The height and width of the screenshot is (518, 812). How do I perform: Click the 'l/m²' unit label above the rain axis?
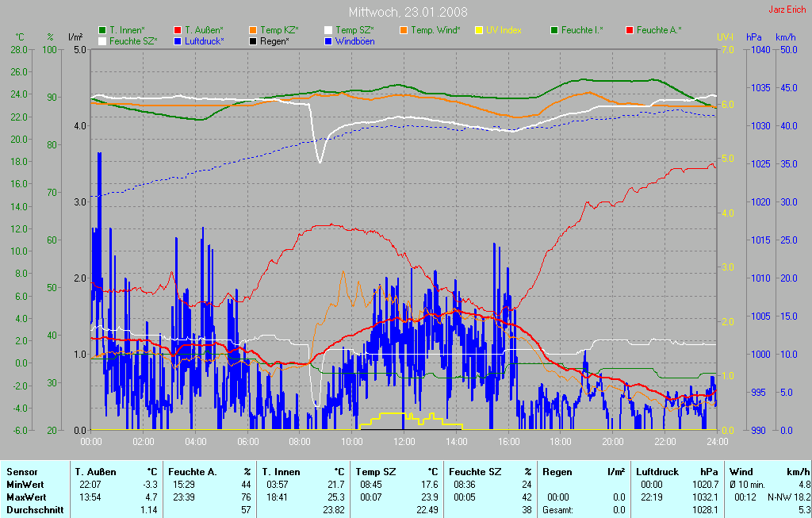point(75,37)
